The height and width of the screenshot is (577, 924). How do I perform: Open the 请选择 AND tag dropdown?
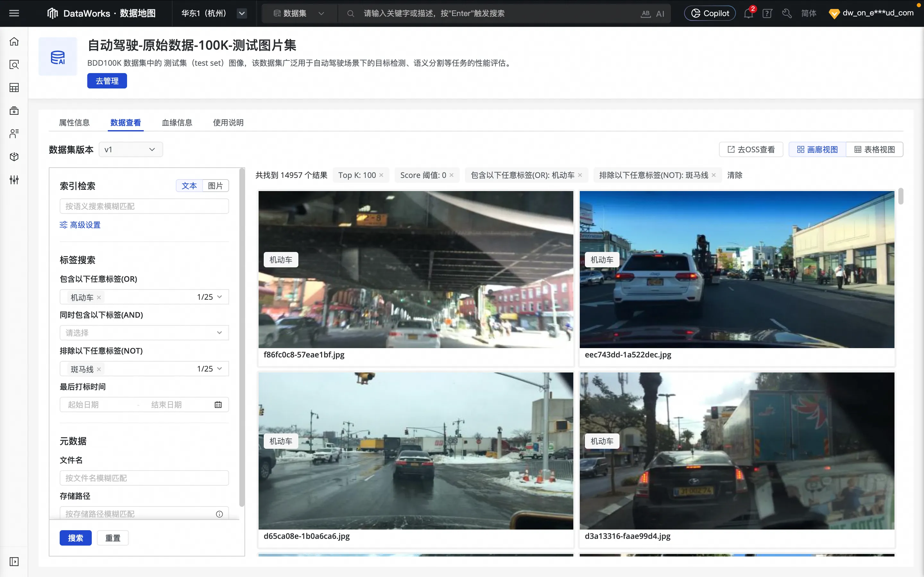click(144, 332)
